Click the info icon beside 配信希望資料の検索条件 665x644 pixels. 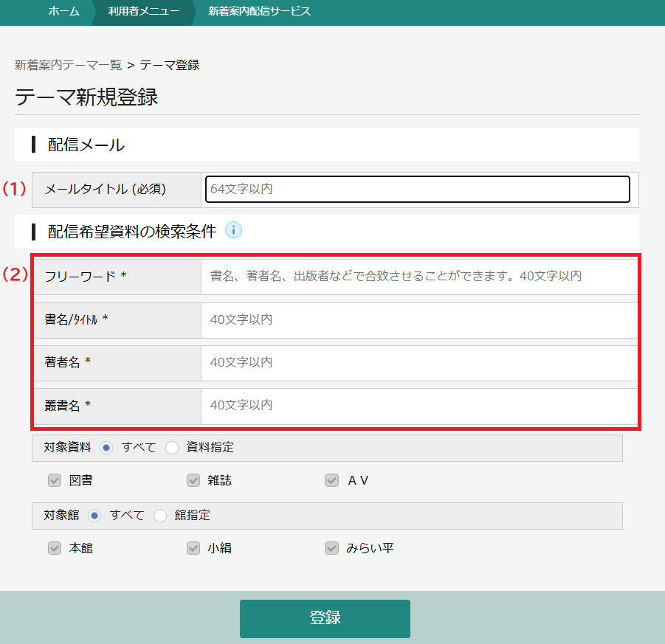[x=233, y=230]
